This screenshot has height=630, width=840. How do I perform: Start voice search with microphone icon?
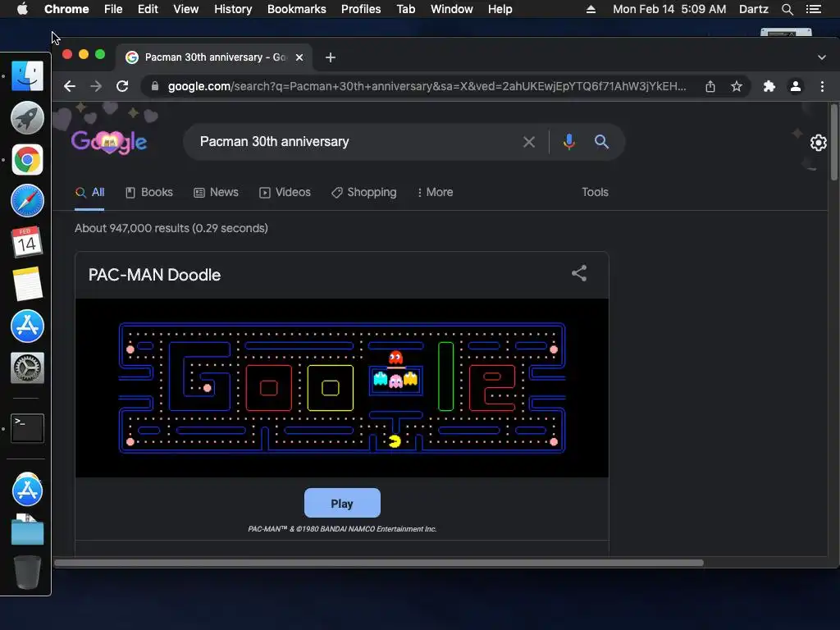click(x=569, y=142)
